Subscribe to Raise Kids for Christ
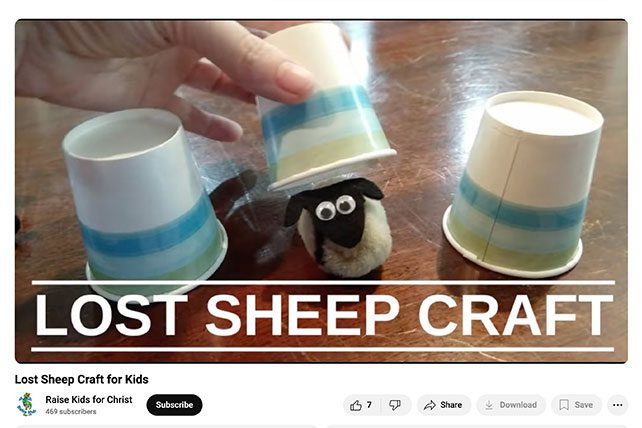642x428 pixels. tap(174, 405)
